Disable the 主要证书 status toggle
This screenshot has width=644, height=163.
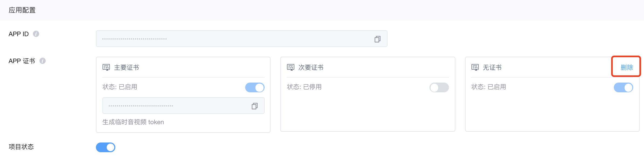(x=255, y=87)
